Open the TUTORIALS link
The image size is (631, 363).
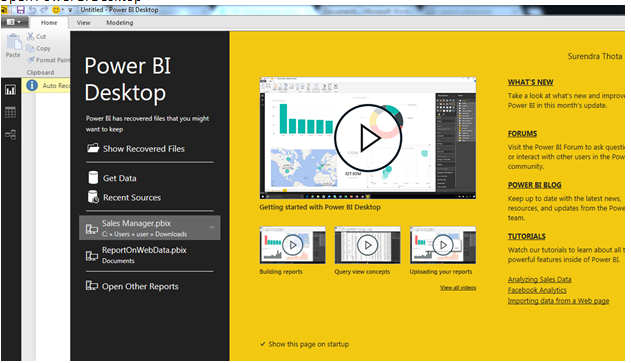pyautogui.click(x=526, y=237)
